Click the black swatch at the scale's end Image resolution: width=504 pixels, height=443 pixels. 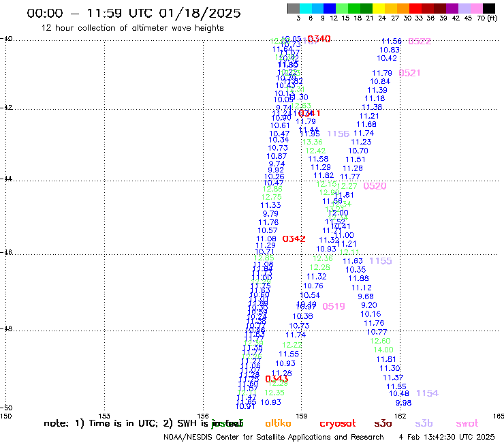click(x=488, y=8)
